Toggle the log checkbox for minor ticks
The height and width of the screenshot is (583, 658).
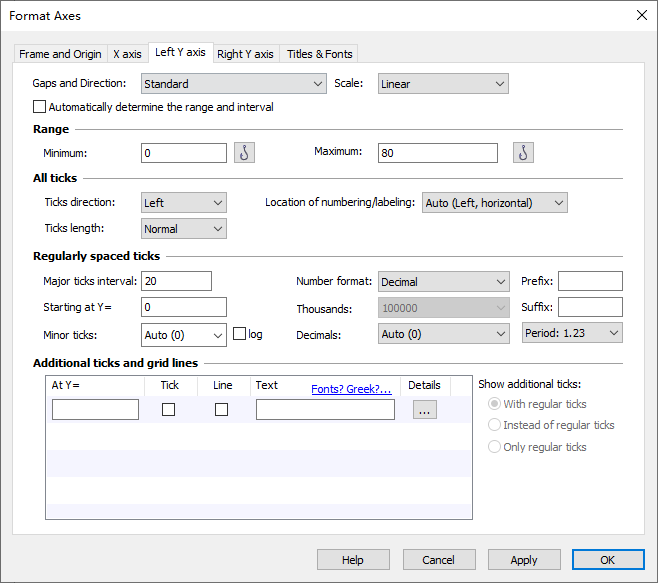click(239, 334)
